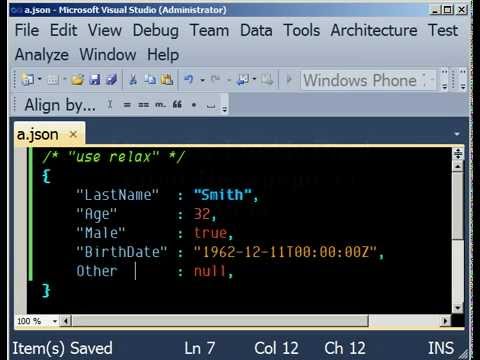Click the Undo arrow icon
480x360 pixels.
click(x=189, y=80)
